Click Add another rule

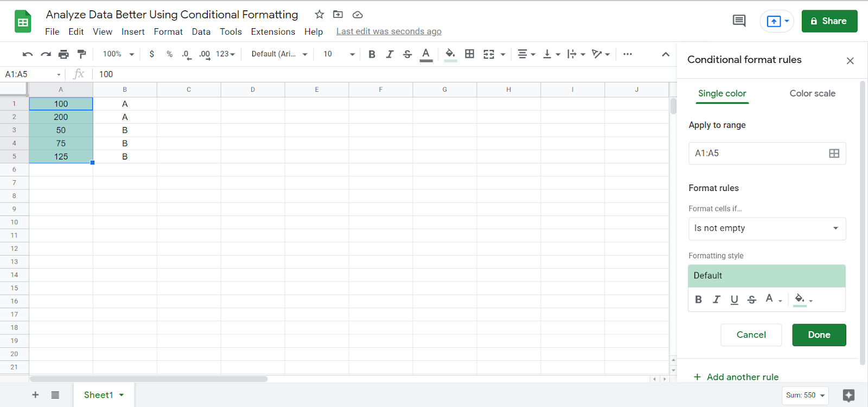(x=736, y=377)
